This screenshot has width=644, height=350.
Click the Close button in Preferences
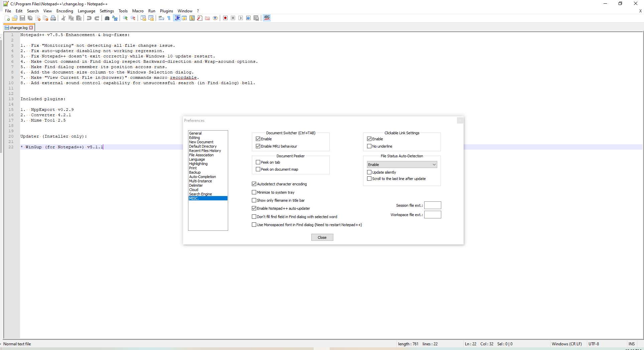click(x=322, y=237)
